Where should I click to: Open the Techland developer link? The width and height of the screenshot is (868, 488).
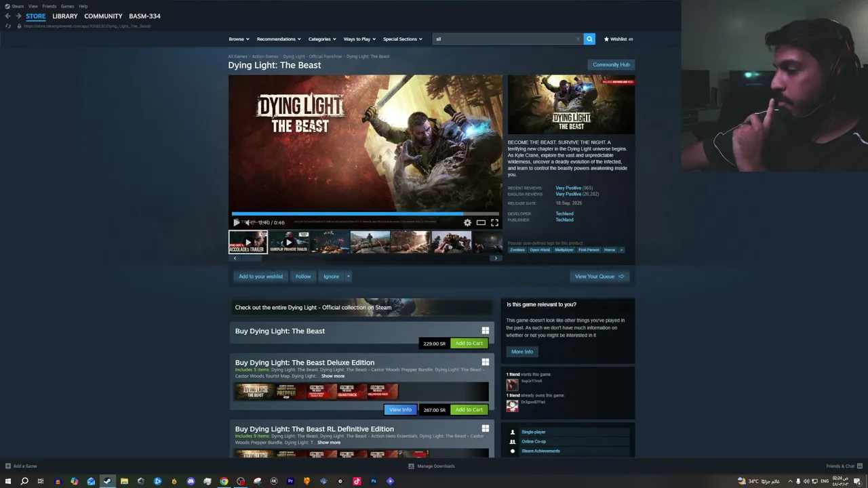click(x=564, y=213)
